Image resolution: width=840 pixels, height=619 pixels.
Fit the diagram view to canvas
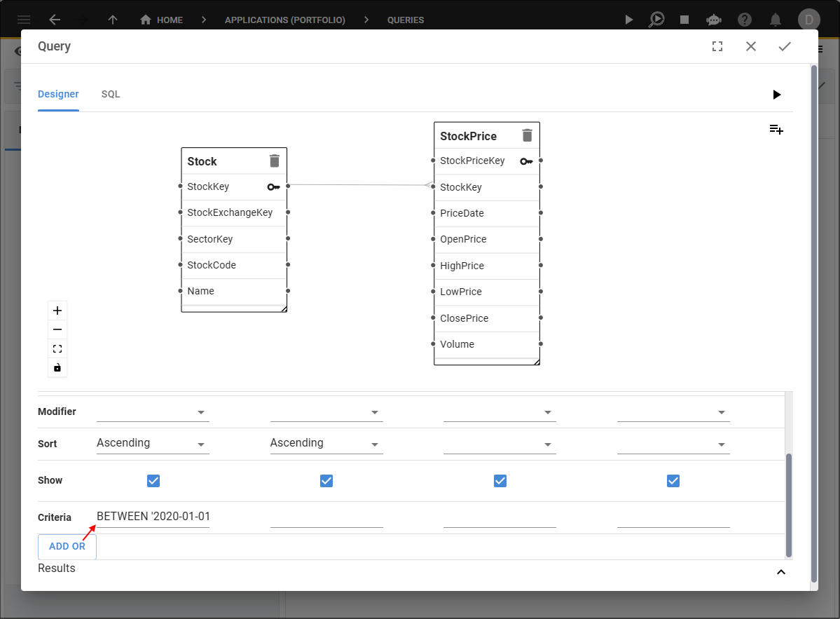[x=57, y=349]
